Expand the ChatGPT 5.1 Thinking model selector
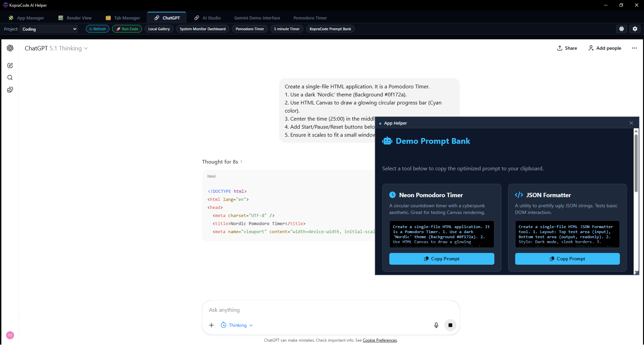Image resolution: width=644 pixels, height=346 pixels. coord(56,48)
